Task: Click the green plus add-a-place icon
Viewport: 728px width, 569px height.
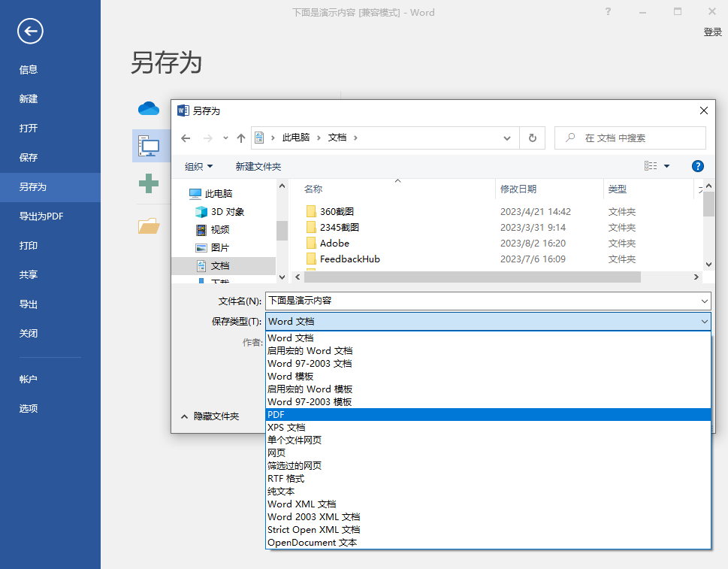Action: pos(150,184)
